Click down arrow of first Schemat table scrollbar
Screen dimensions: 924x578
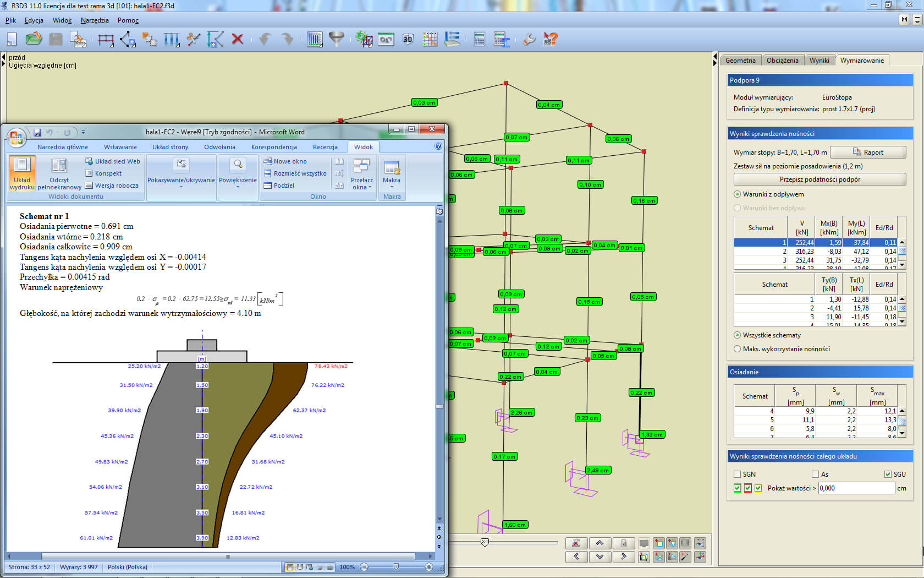pos(902,265)
